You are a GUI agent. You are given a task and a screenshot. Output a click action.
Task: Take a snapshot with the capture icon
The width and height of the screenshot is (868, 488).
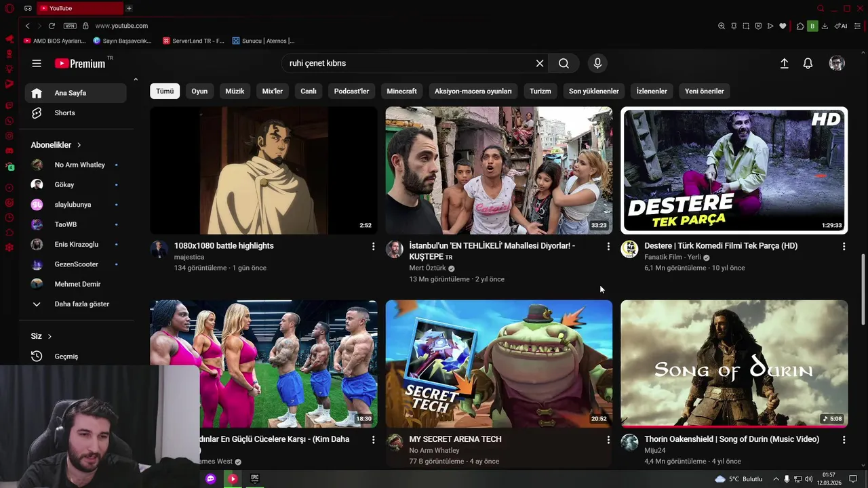pos(746,26)
